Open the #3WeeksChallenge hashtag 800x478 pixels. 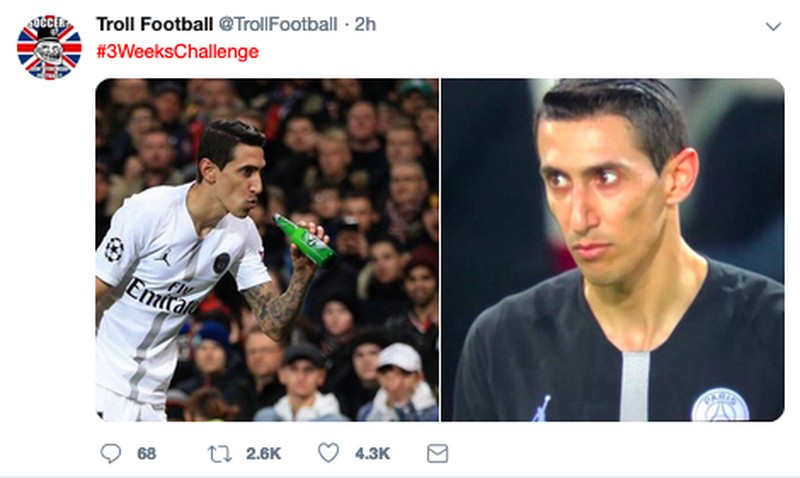coord(177,51)
